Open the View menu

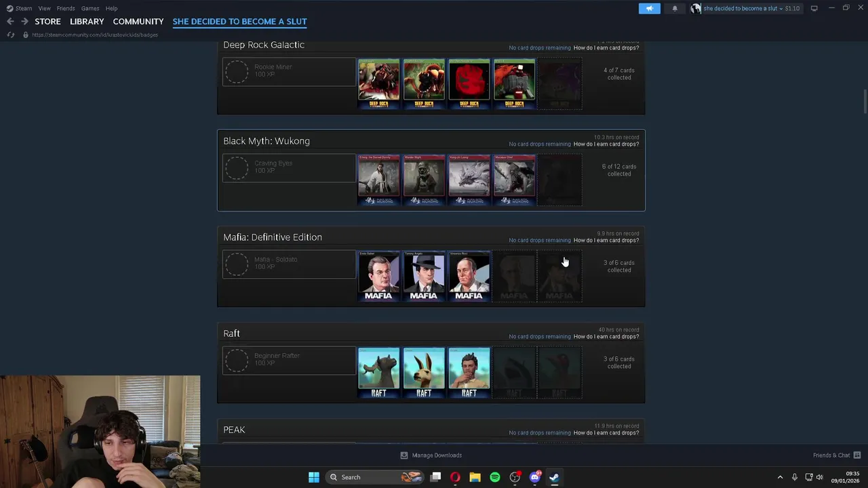point(44,8)
